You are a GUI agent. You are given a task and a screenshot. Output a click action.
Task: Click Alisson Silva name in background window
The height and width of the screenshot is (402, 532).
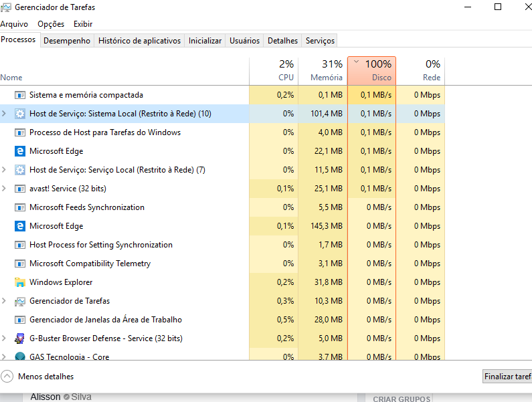click(x=61, y=397)
